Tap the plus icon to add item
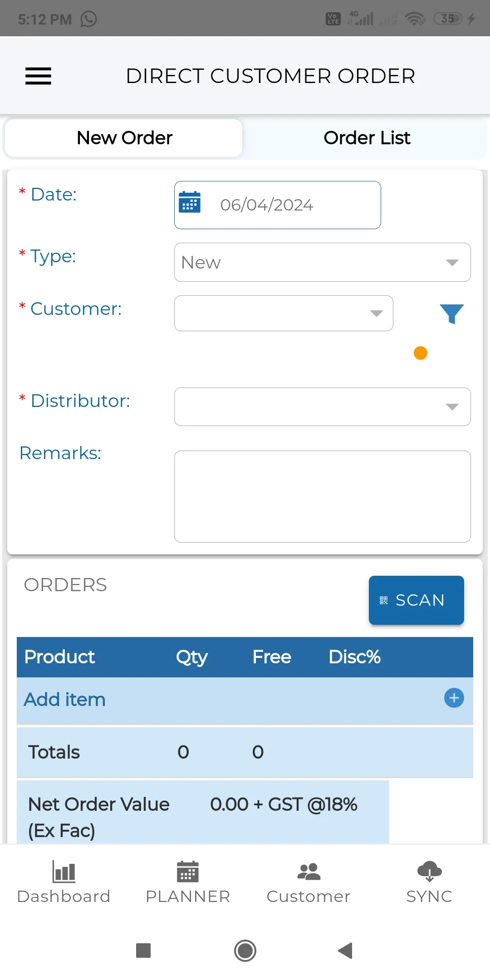 (x=454, y=698)
